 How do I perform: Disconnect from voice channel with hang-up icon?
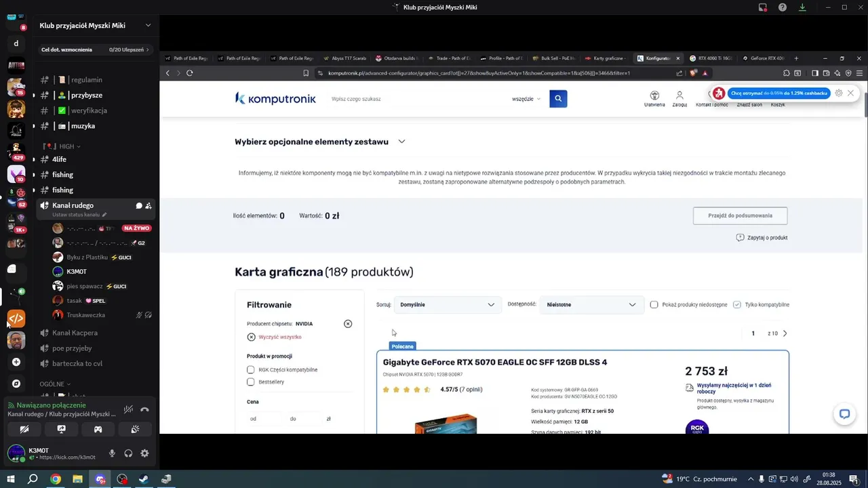[144, 409]
